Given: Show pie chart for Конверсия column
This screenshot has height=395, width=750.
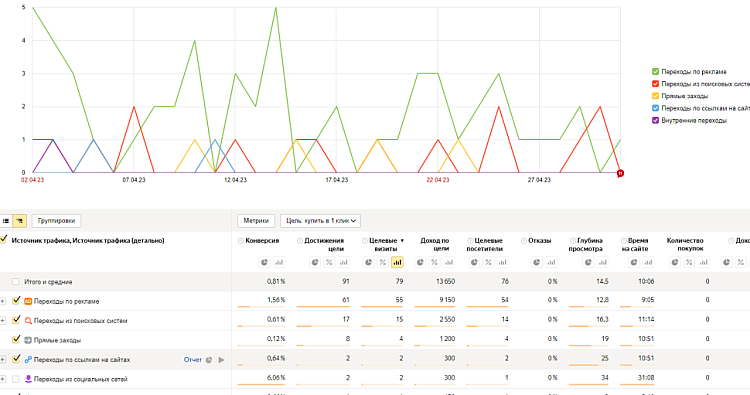Looking at the screenshot, I should tap(265, 262).
